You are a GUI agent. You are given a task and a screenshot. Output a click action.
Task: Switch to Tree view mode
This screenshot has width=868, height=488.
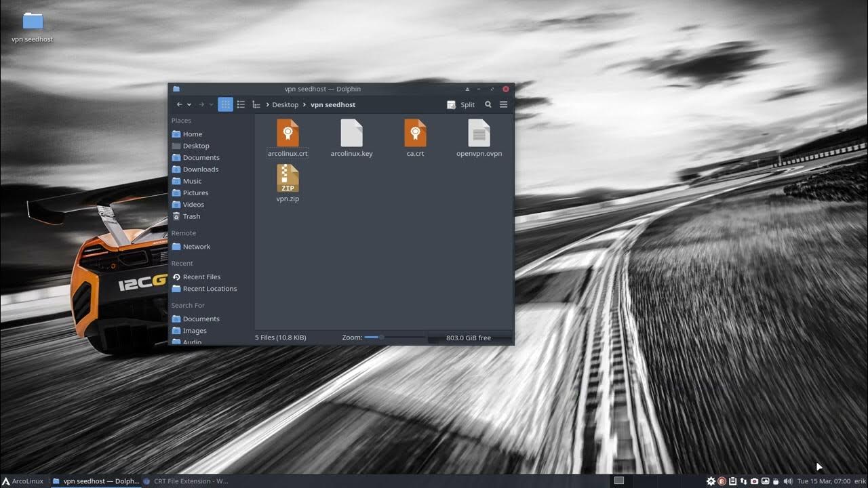256,104
